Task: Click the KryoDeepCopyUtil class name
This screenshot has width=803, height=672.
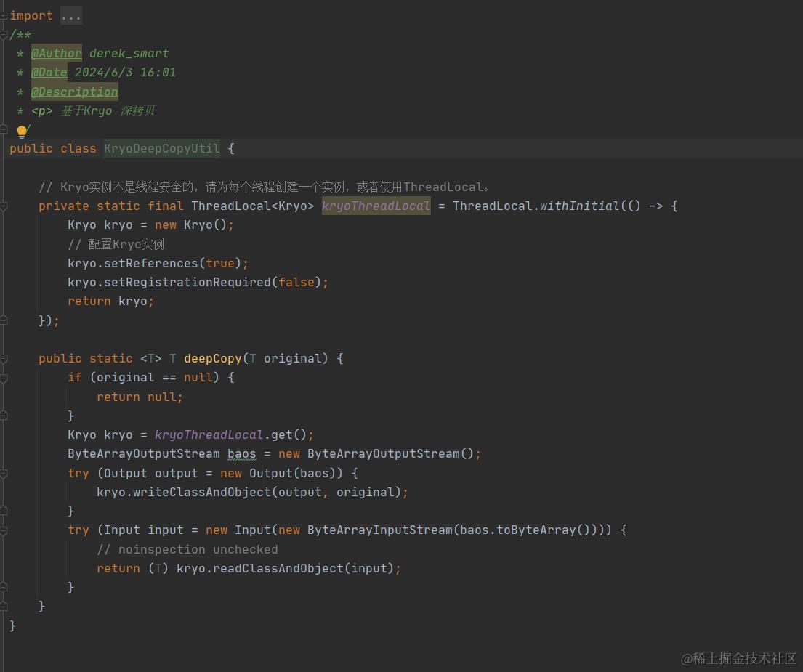Action: pyautogui.click(x=162, y=149)
